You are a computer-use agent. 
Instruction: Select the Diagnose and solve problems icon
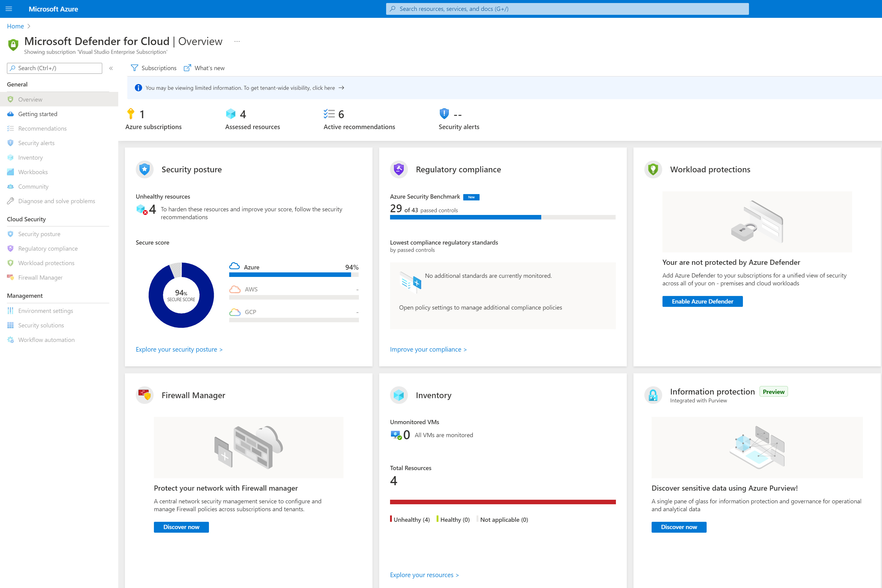[x=11, y=201]
